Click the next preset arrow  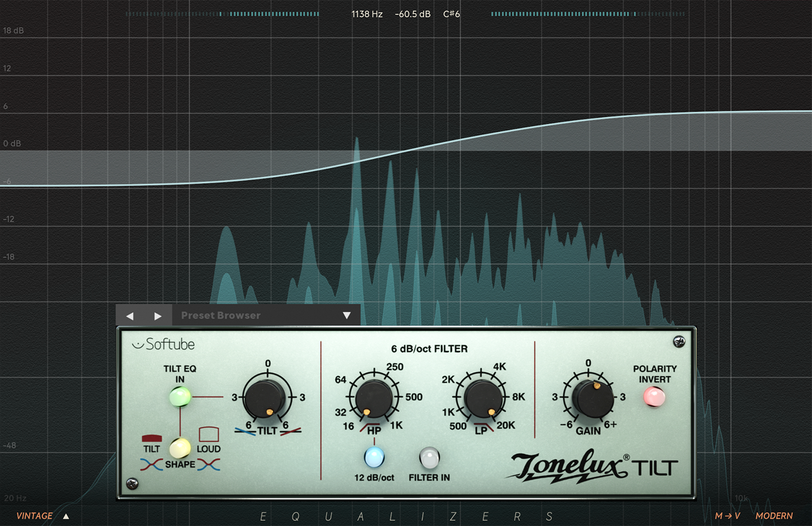(x=158, y=316)
